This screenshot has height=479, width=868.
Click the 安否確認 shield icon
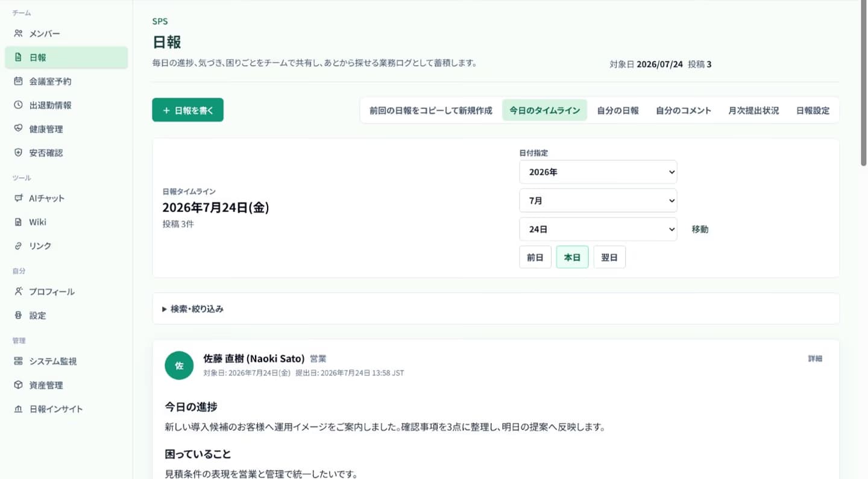coord(18,153)
